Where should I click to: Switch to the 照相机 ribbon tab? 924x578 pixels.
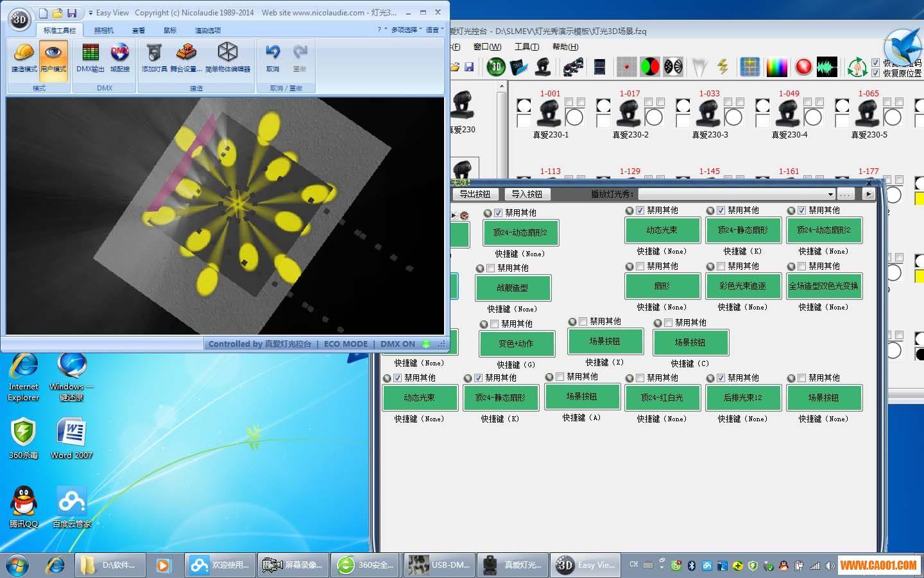[x=104, y=30]
